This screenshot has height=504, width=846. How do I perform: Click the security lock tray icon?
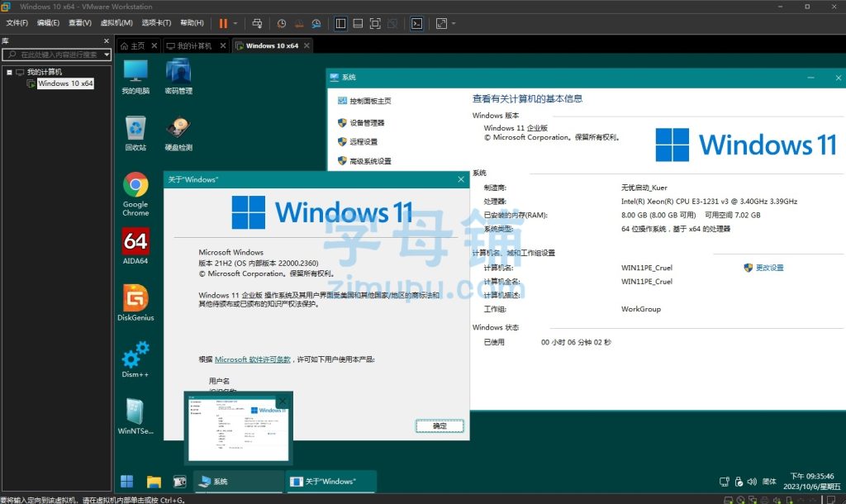click(739, 482)
